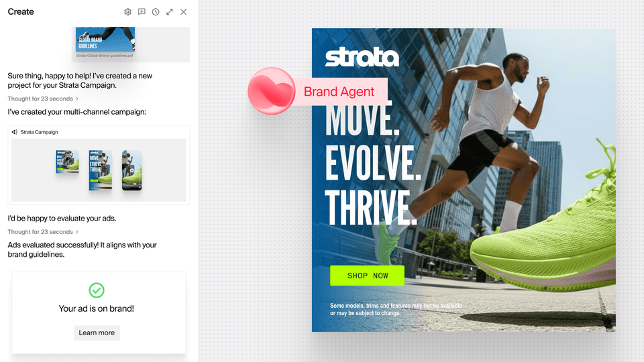Expand Create panel with arrows icon

click(170, 12)
